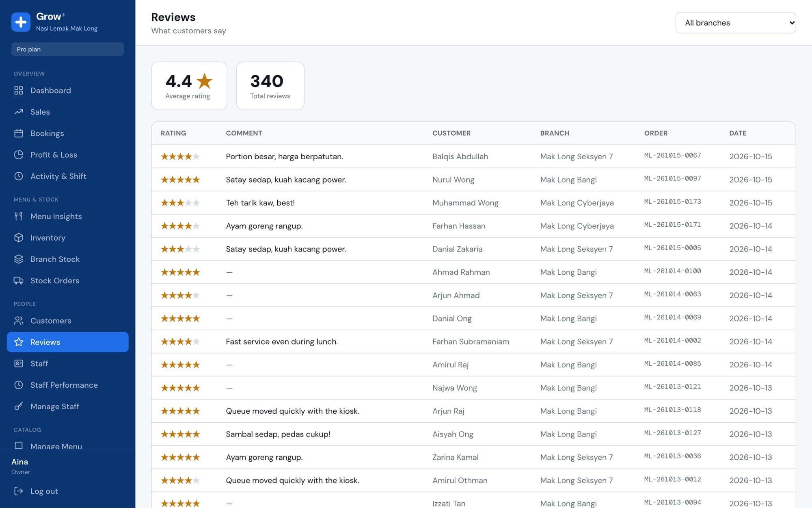Click the Manage Staff key icon

pos(19,406)
